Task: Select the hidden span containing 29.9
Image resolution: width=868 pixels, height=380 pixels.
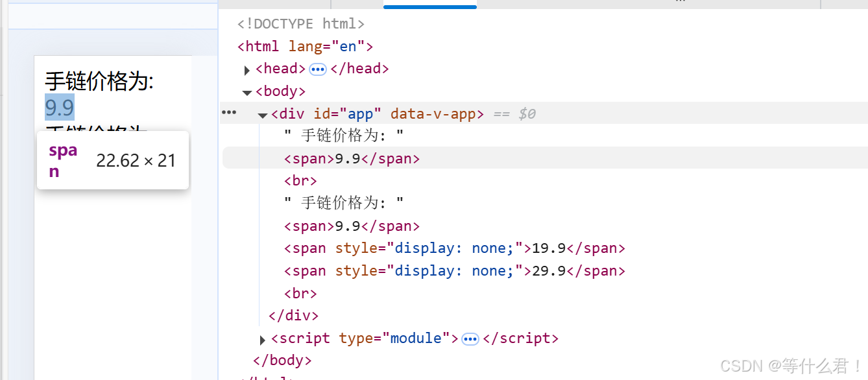Action: point(455,271)
